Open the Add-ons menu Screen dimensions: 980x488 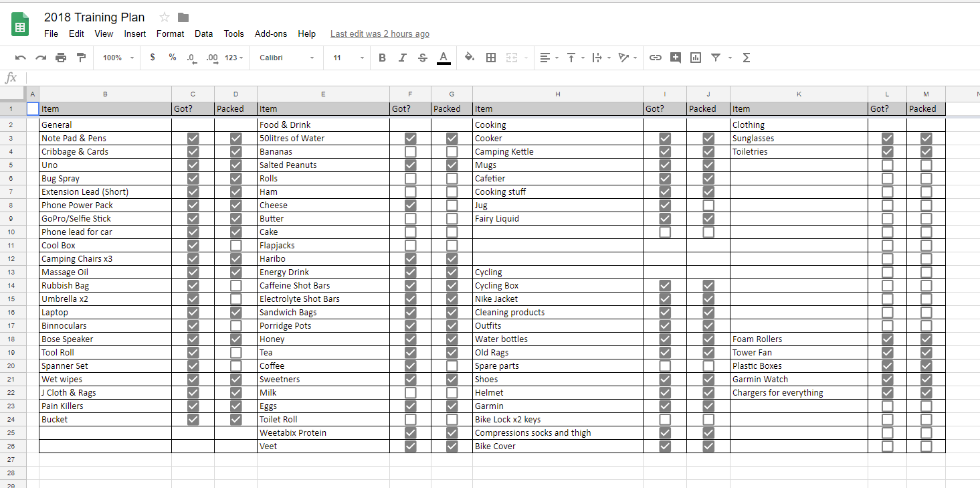pyautogui.click(x=270, y=33)
